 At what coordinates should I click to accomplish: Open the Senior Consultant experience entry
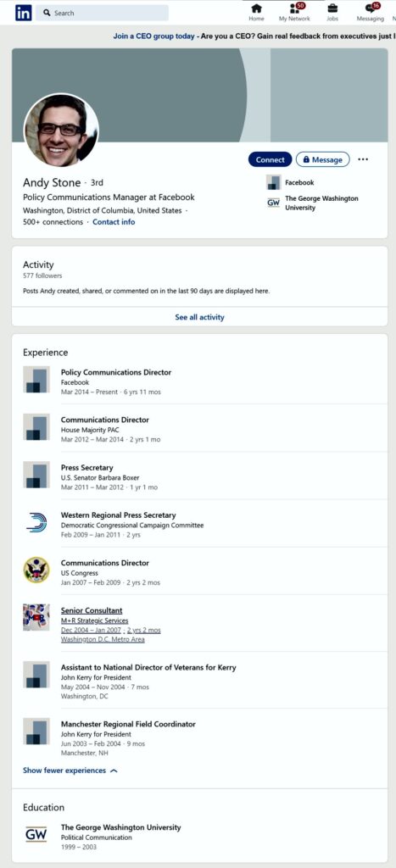(x=92, y=610)
